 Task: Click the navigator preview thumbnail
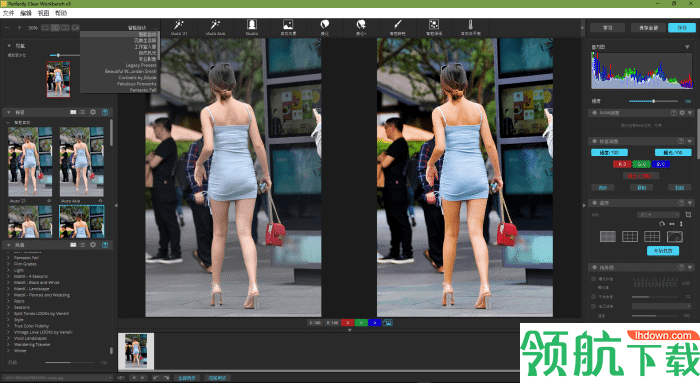pyautogui.click(x=58, y=79)
